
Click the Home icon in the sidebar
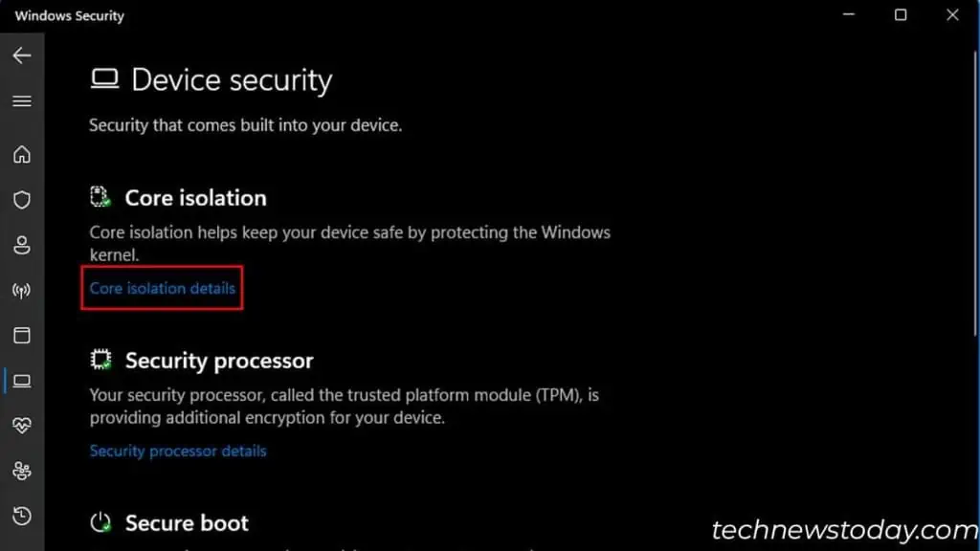22,155
